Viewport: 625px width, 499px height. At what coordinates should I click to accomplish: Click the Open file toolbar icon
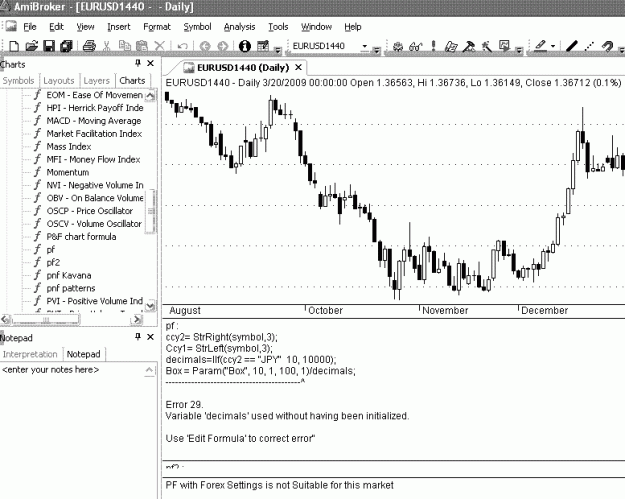tap(31, 46)
